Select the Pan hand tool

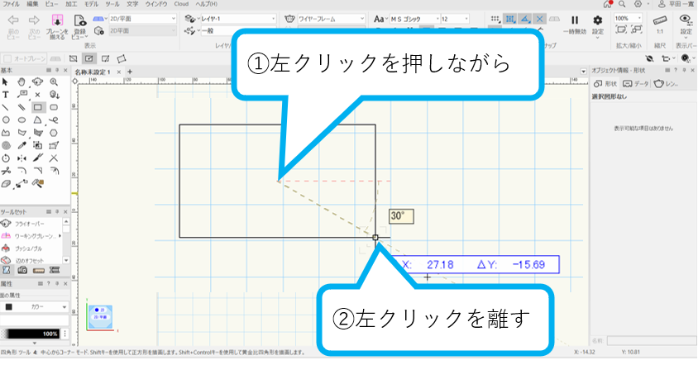pyautogui.click(x=21, y=82)
